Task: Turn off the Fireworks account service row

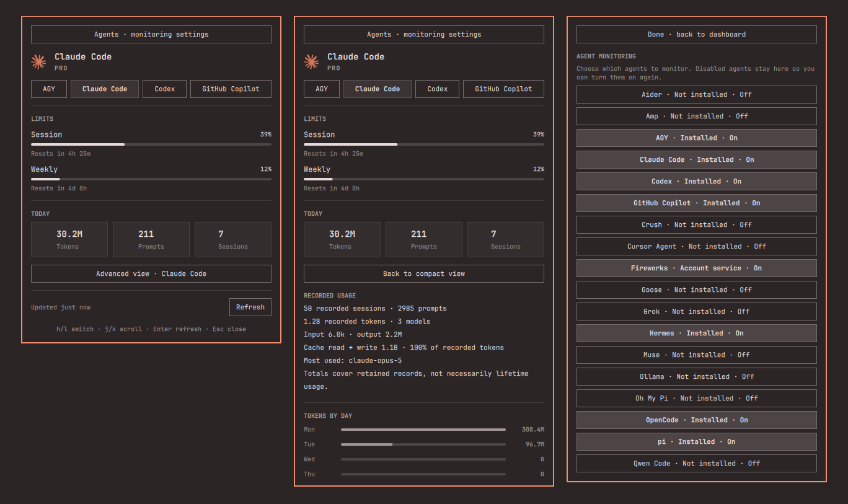Action: 697,268
